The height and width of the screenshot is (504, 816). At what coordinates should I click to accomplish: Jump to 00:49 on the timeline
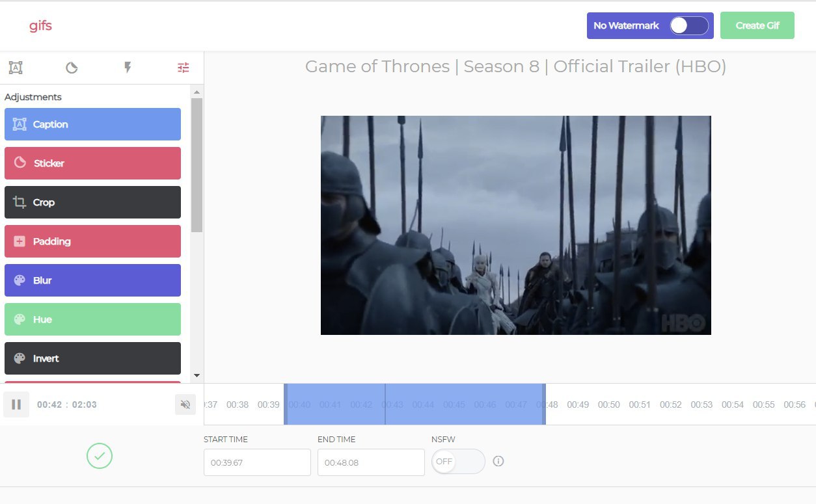578,405
